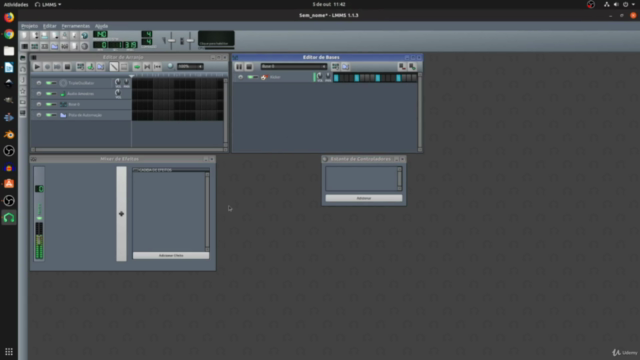Open the recently opened projects dropdown

coord(54,36)
